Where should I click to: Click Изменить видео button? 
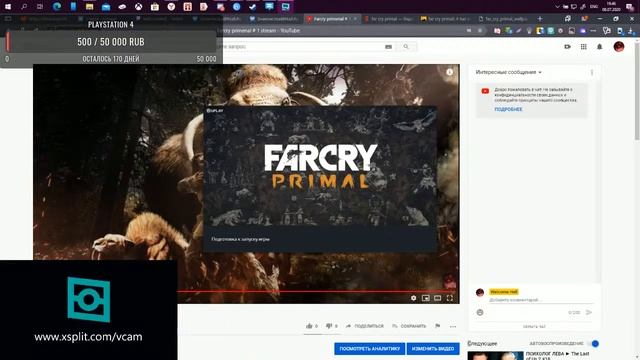coord(433,349)
